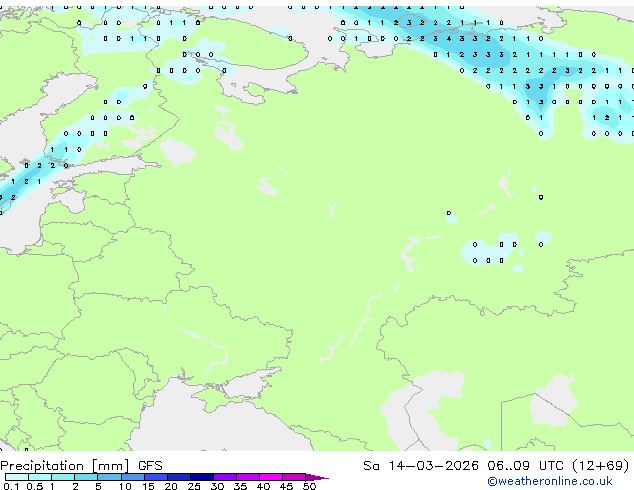This screenshot has height=490, width=634.
Task: Click the date 'Sa 14-03-2026'
Action: point(421,466)
